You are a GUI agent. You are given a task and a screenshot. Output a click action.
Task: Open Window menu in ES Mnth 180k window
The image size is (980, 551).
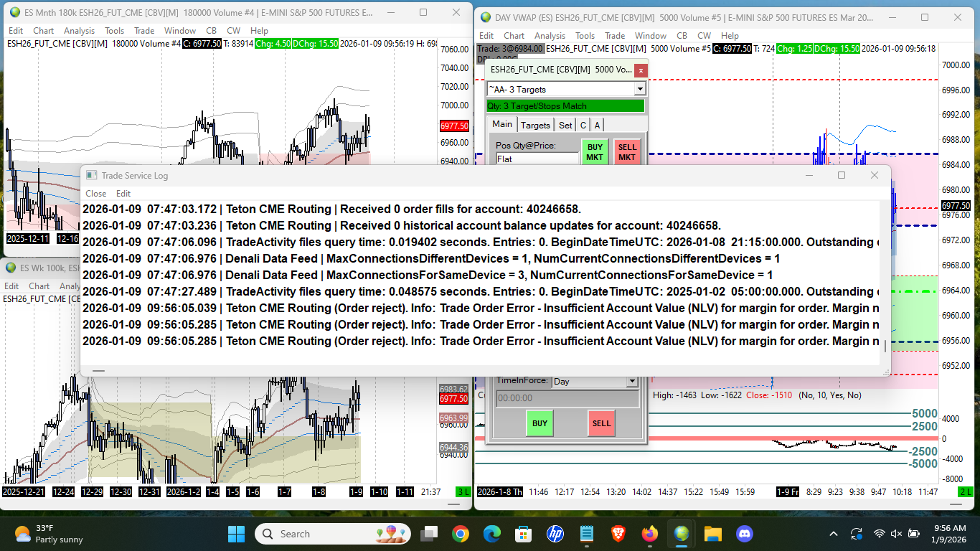[179, 31]
